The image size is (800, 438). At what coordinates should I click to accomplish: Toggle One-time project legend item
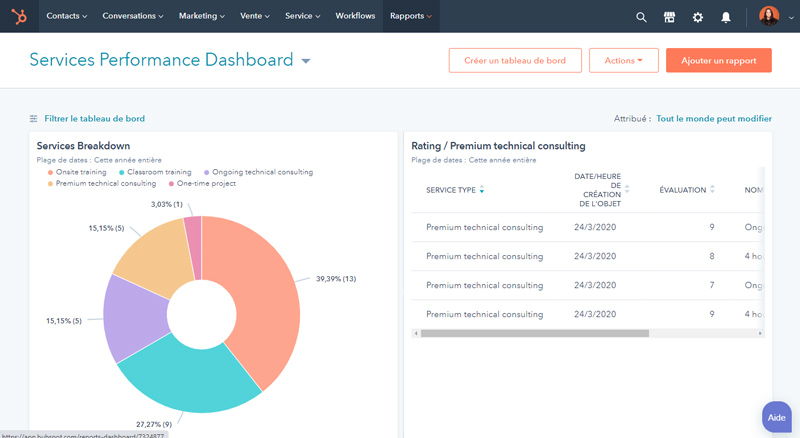pyautogui.click(x=202, y=183)
